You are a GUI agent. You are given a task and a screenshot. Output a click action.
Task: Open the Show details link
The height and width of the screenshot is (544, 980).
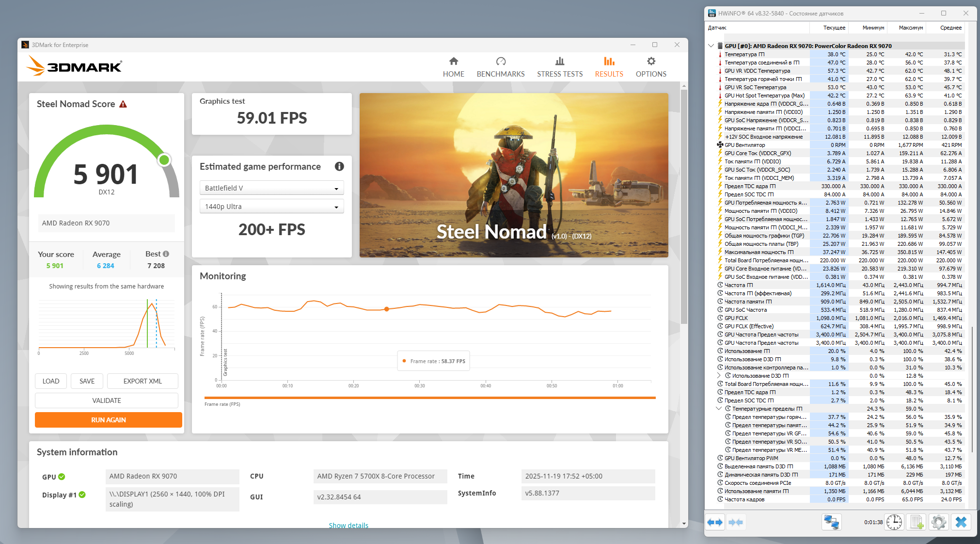(x=348, y=526)
